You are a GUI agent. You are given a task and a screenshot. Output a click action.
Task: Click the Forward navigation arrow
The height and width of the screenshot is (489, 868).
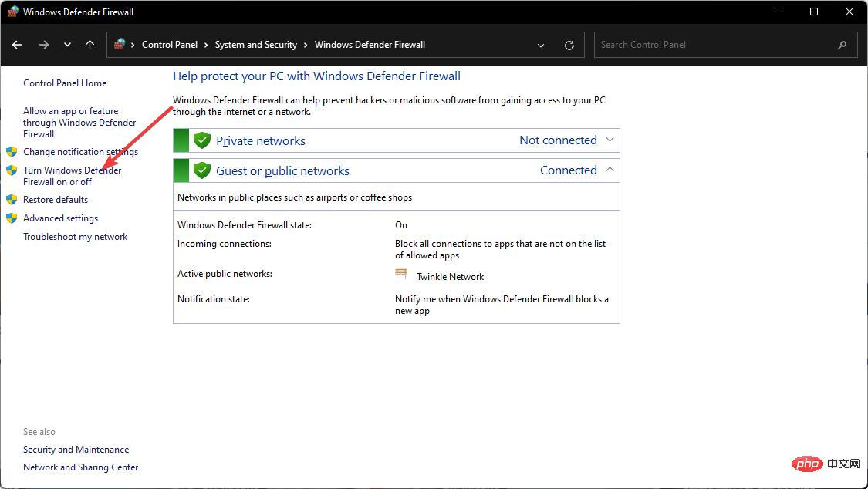pyautogui.click(x=44, y=45)
